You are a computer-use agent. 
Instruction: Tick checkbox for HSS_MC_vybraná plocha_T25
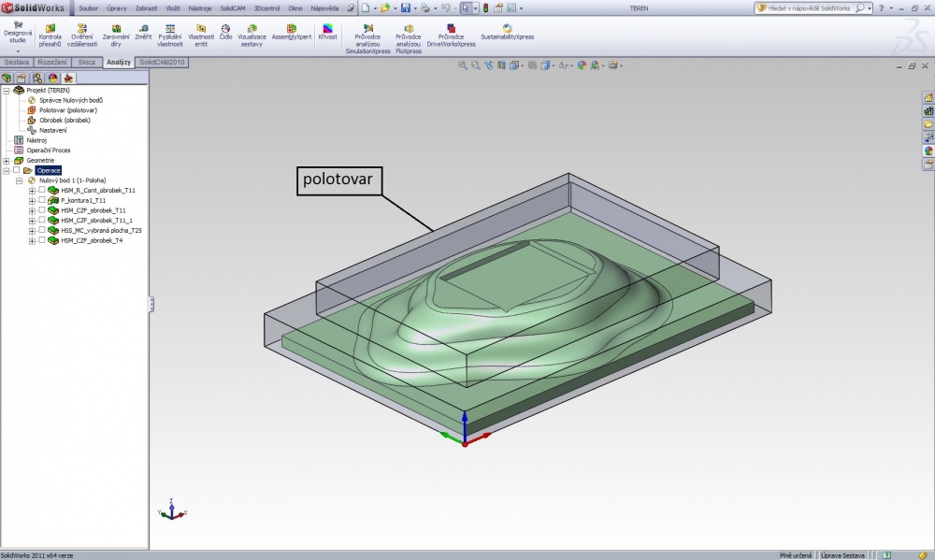click(42, 230)
